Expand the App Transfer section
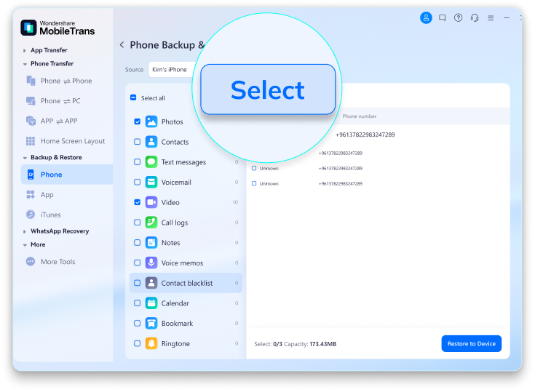 coord(25,50)
